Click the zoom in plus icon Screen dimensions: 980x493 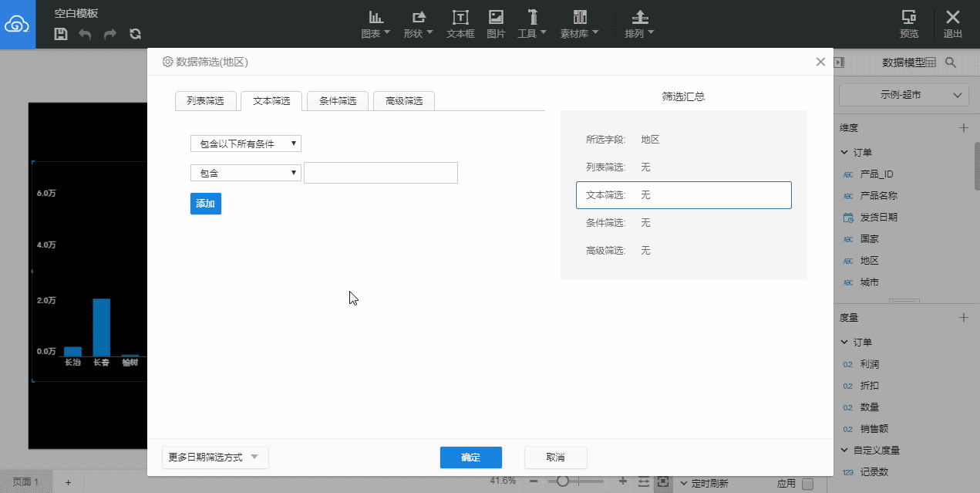[x=623, y=481]
